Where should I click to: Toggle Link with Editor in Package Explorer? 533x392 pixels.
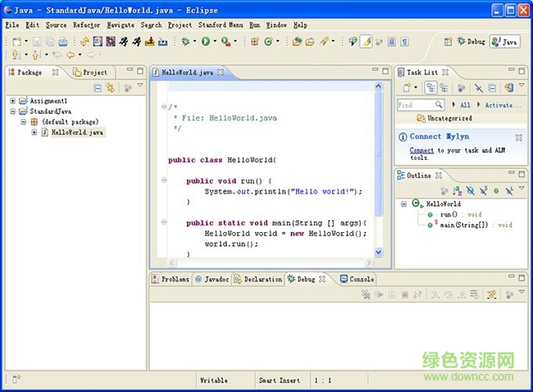[x=112, y=88]
